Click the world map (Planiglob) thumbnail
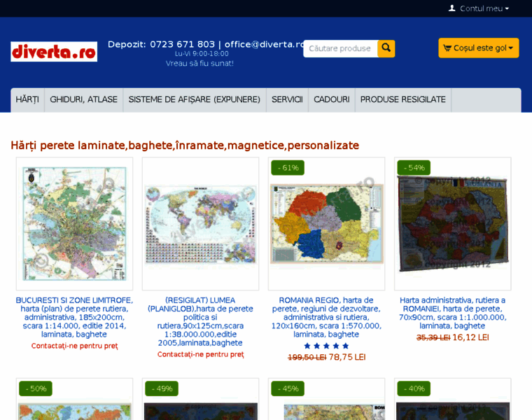 200,223
